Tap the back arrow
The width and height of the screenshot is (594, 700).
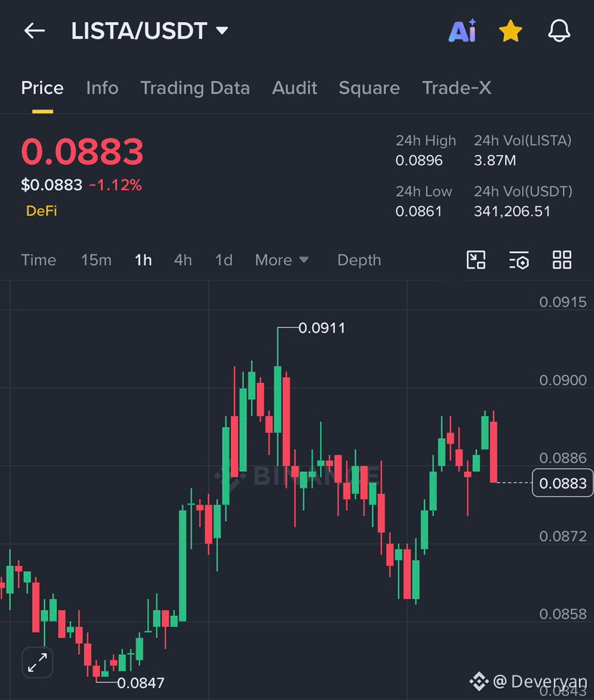pos(34,31)
